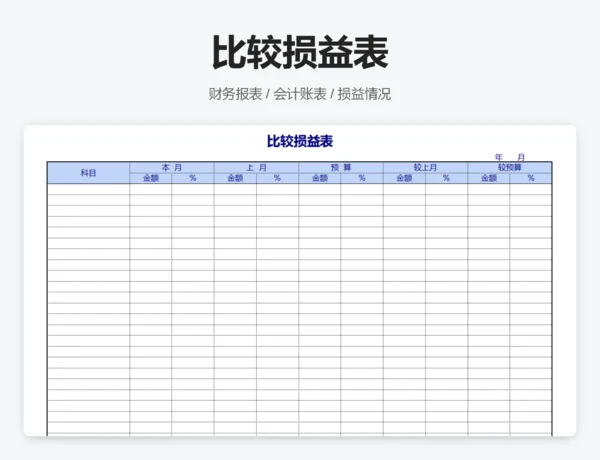Screen dimensions: 600x460
Task: Click the large 比较损益表 page heading
Action: pos(300,52)
